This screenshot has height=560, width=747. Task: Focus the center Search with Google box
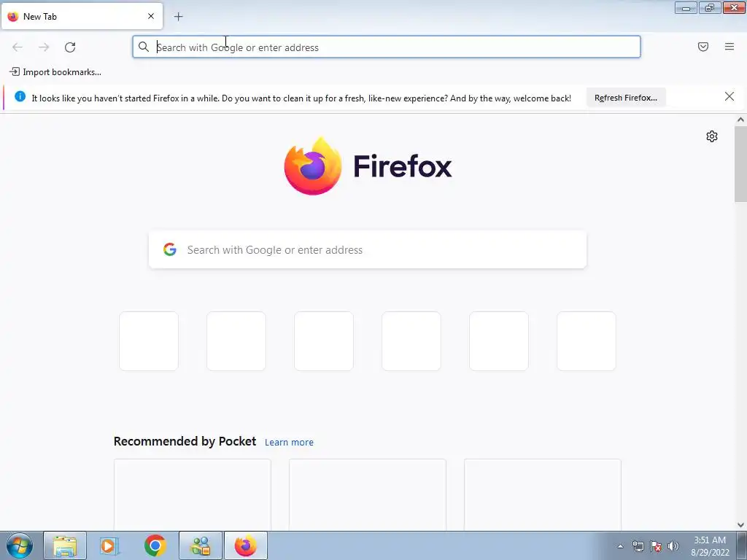(368, 249)
